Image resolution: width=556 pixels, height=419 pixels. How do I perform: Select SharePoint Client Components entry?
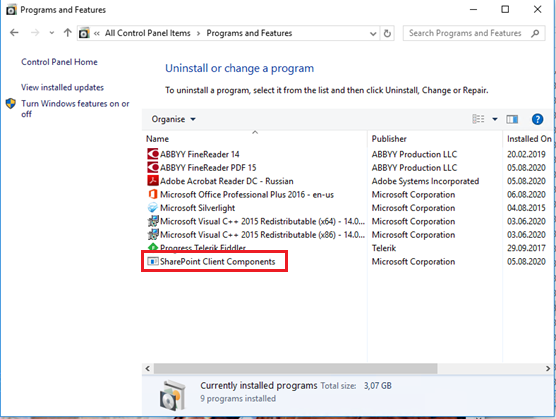tap(217, 262)
